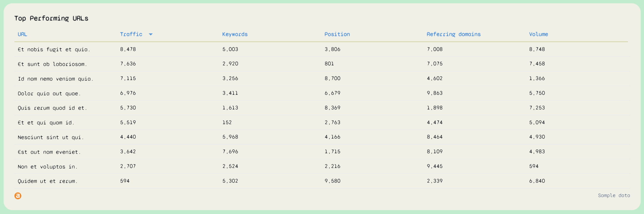Click referring domains value 4,602
The image size is (644, 214).
[x=435, y=78]
